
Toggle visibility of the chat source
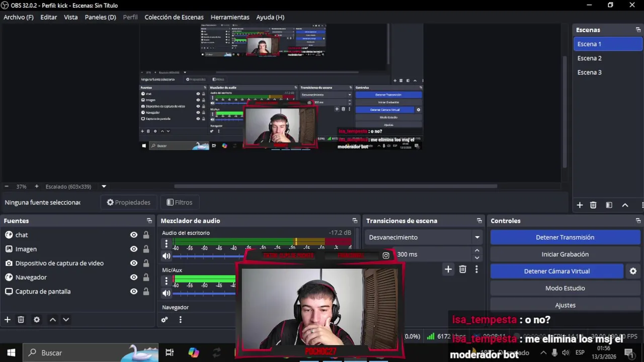click(x=134, y=235)
